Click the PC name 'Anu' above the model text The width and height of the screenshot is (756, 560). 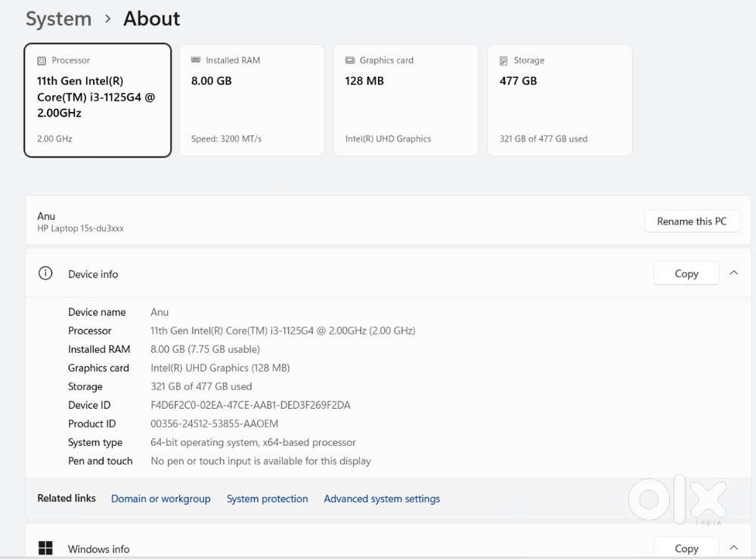46,216
